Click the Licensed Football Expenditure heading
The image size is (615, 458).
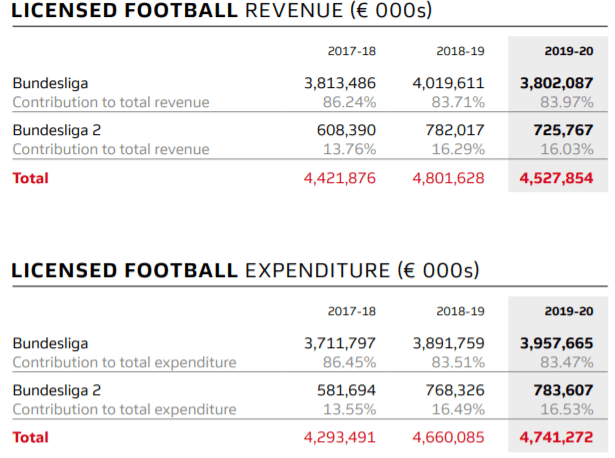[x=245, y=271]
